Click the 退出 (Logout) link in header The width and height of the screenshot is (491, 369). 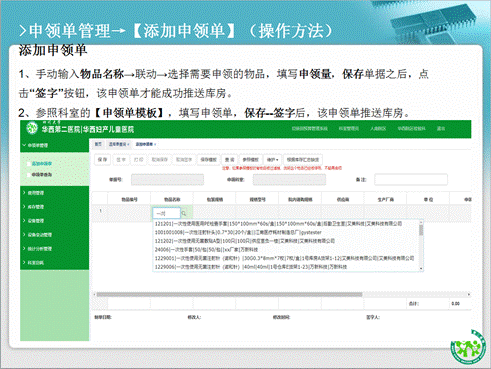tap(441, 128)
